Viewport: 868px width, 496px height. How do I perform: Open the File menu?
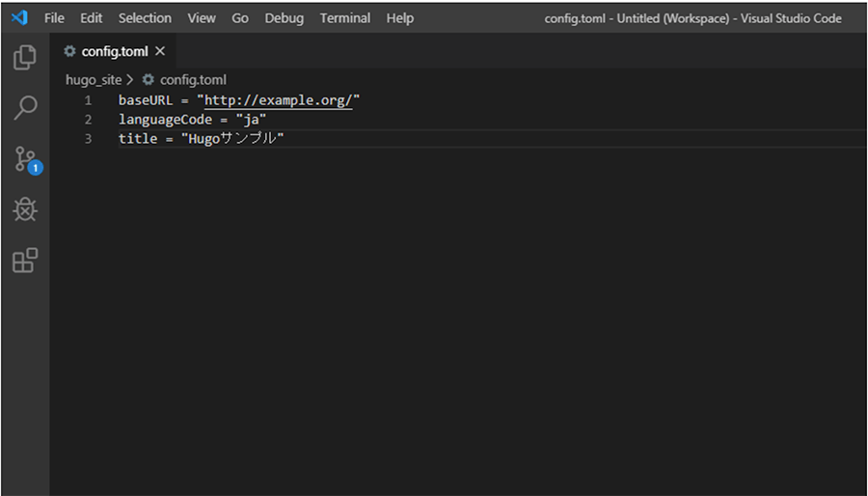click(x=54, y=18)
